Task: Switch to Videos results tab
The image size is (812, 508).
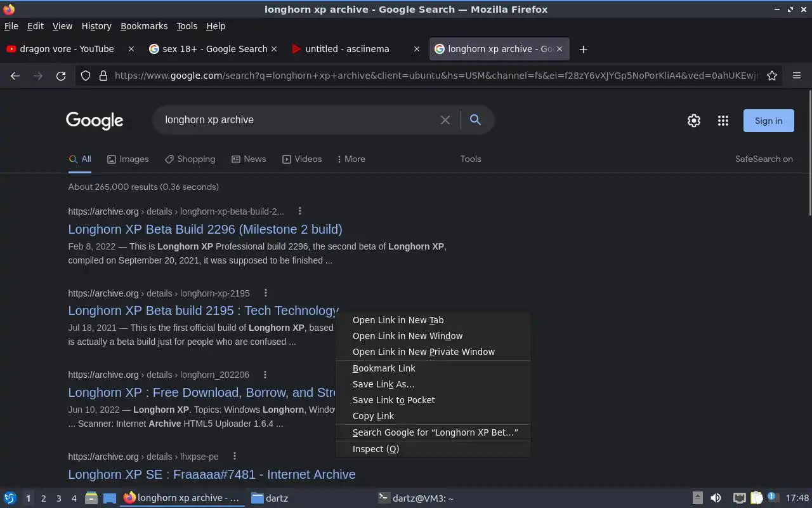Action: (x=302, y=159)
